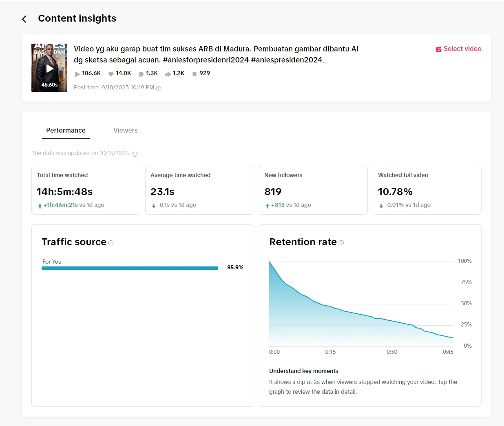
Task: Play the video thumbnail preview
Action: (x=49, y=68)
